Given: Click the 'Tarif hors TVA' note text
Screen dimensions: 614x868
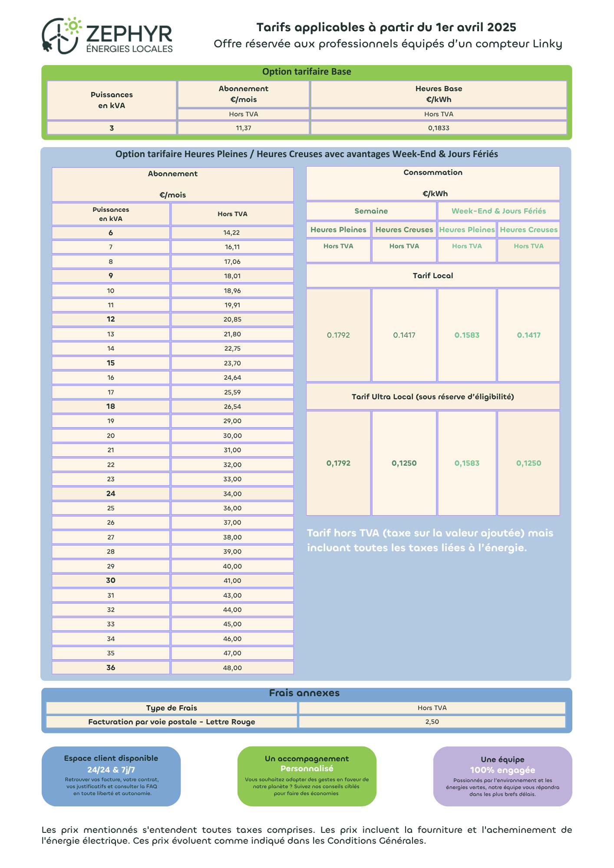Looking at the screenshot, I should coord(430,540).
